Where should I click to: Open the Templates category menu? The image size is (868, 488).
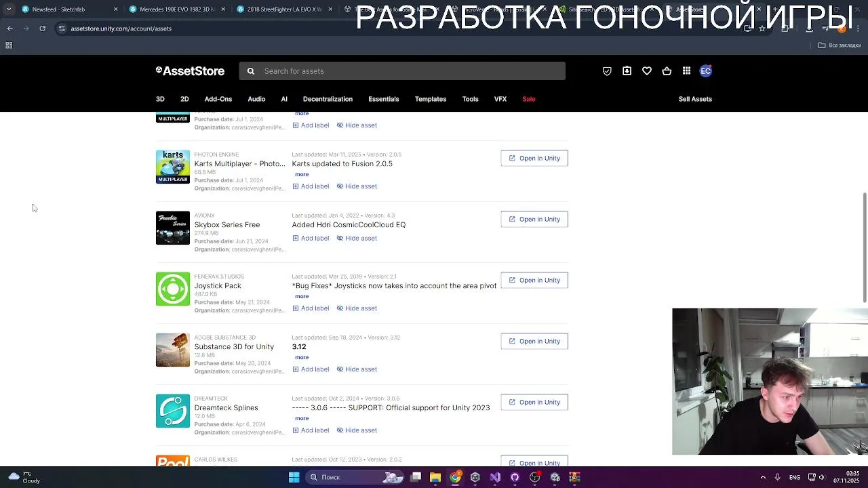click(x=431, y=99)
